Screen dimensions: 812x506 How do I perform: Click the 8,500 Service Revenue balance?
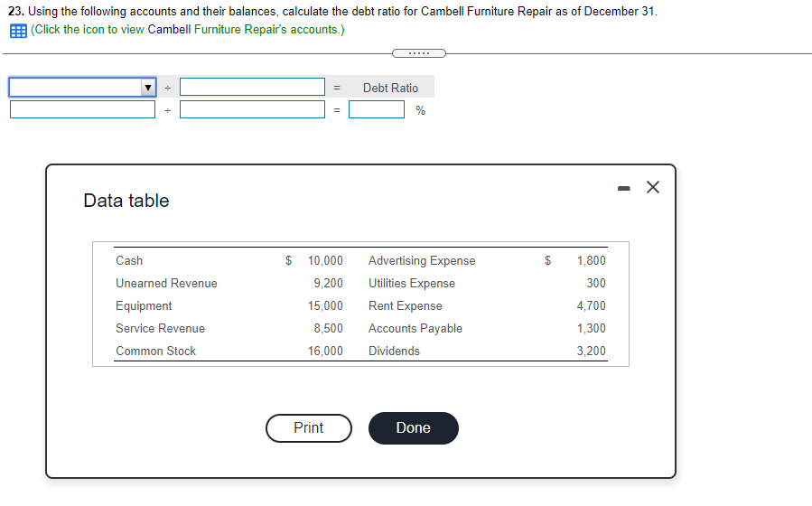click(x=328, y=328)
